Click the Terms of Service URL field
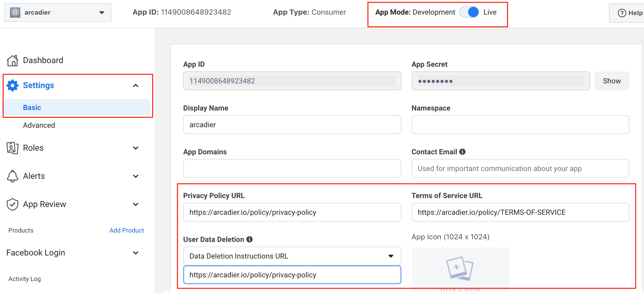644x293 pixels. pos(520,212)
